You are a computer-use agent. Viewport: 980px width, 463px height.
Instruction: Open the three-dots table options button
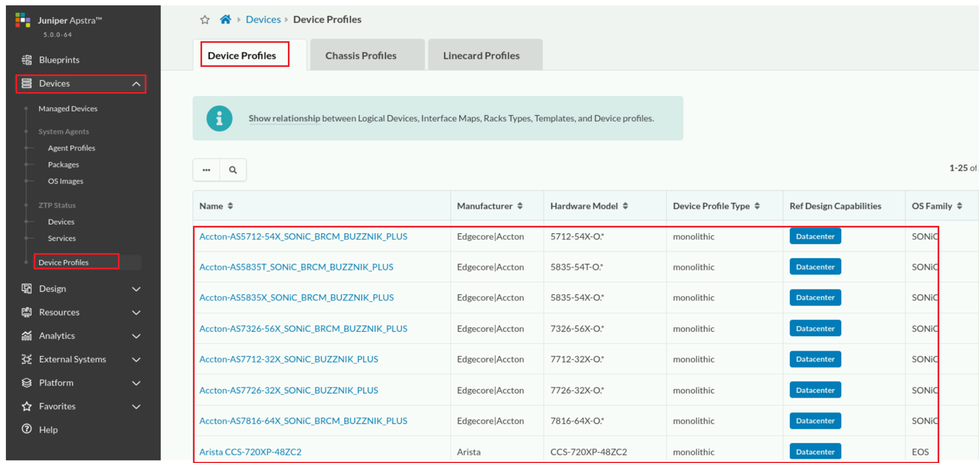click(206, 170)
